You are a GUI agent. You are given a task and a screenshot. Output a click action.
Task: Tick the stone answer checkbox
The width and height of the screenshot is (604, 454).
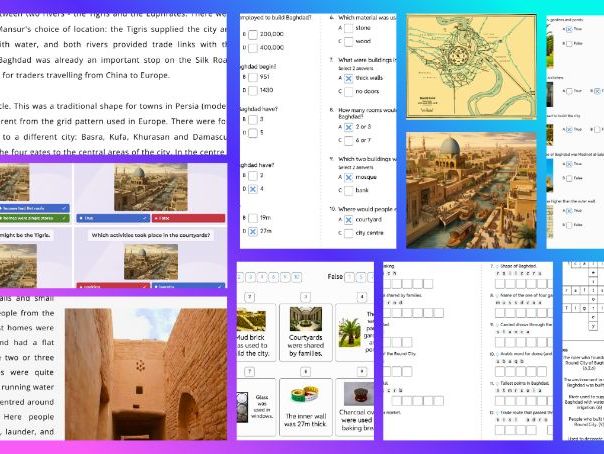tap(348, 28)
